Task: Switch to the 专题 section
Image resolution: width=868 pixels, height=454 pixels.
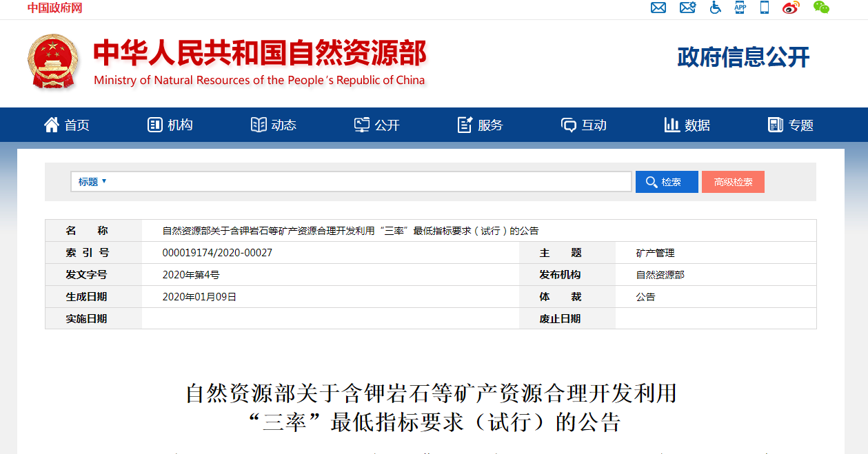Action: pyautogui.click(x=790, y=125)
